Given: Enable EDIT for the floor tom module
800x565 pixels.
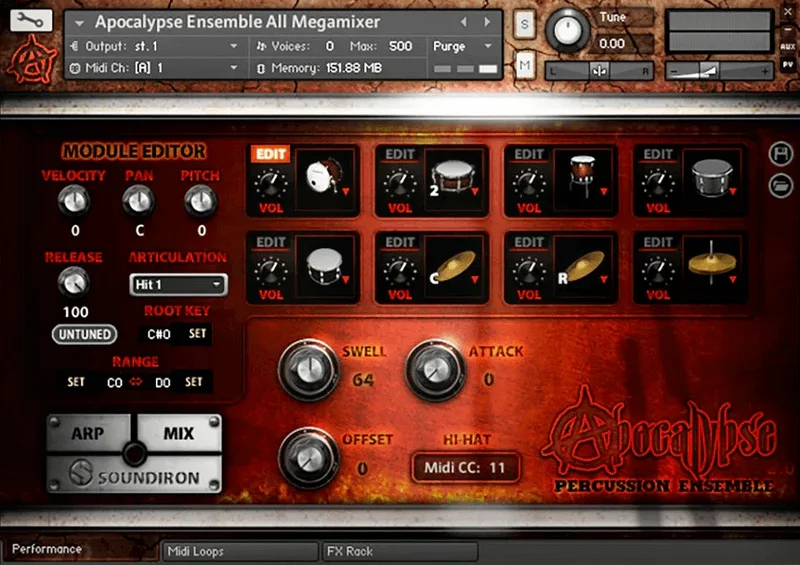Looking at the screenshot, I should pyautogui.click(x=529, y=154).
